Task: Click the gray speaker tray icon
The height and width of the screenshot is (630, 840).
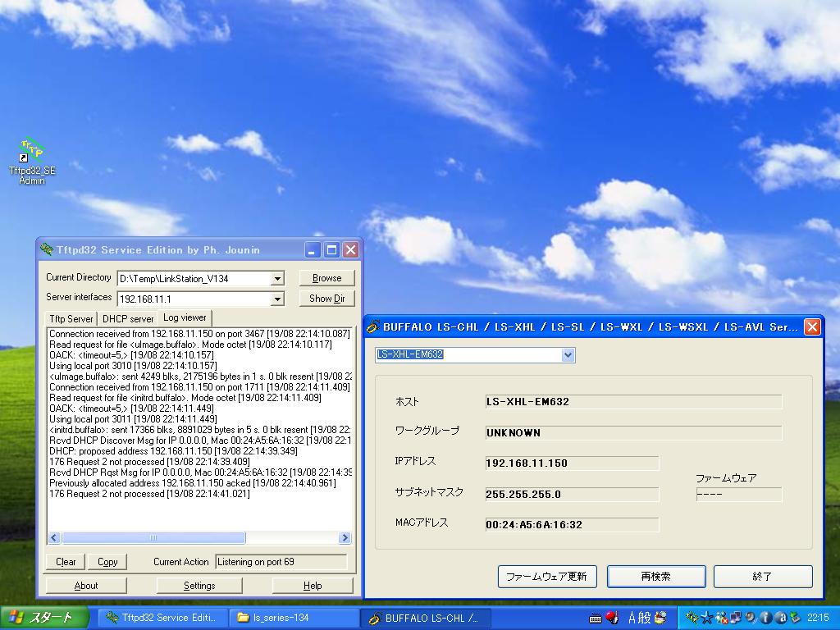Action: coord(750,618)
